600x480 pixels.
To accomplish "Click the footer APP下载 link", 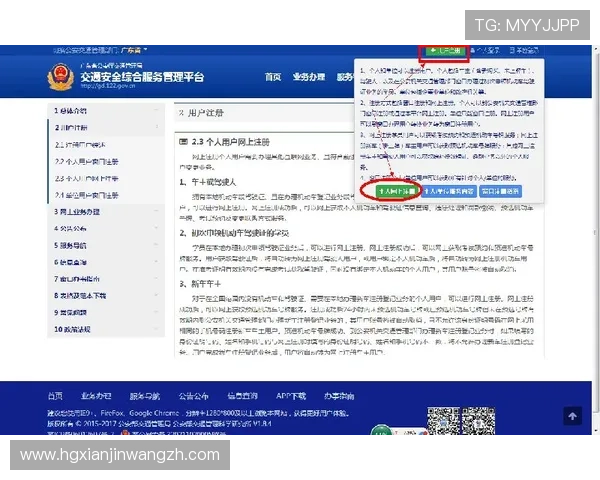I will (x=291, y=396).
